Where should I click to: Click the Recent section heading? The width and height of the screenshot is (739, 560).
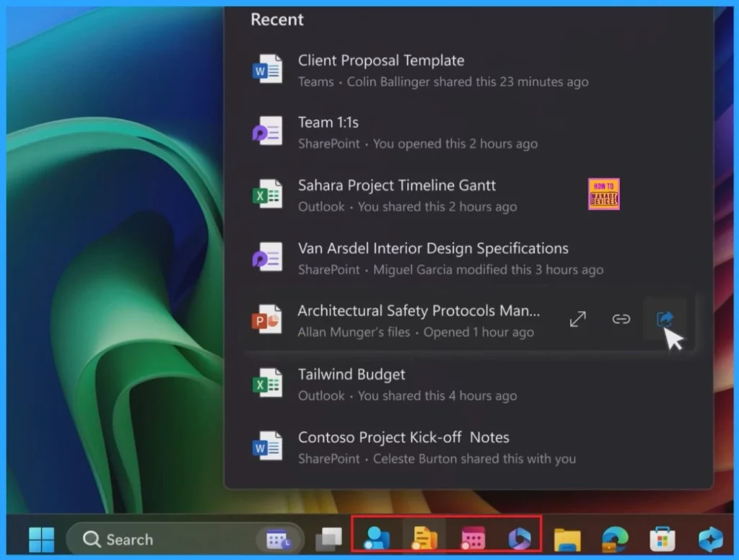277,19
